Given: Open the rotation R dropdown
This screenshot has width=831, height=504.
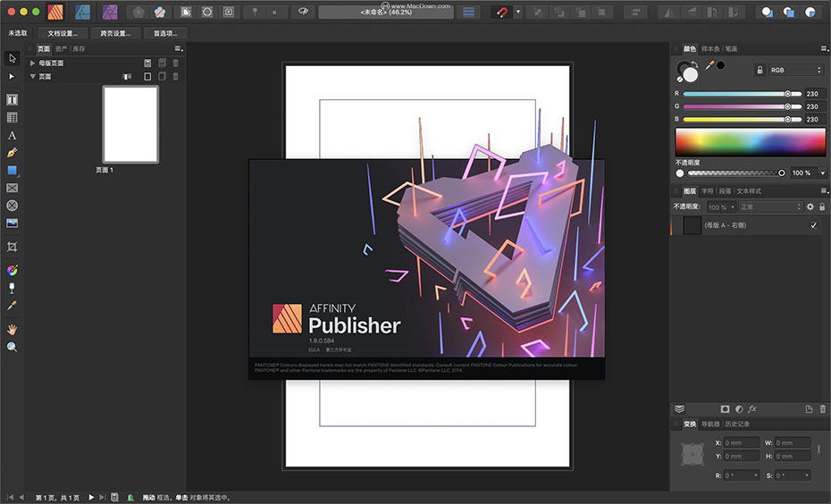Looking at the screenshot, I should 756,475.
